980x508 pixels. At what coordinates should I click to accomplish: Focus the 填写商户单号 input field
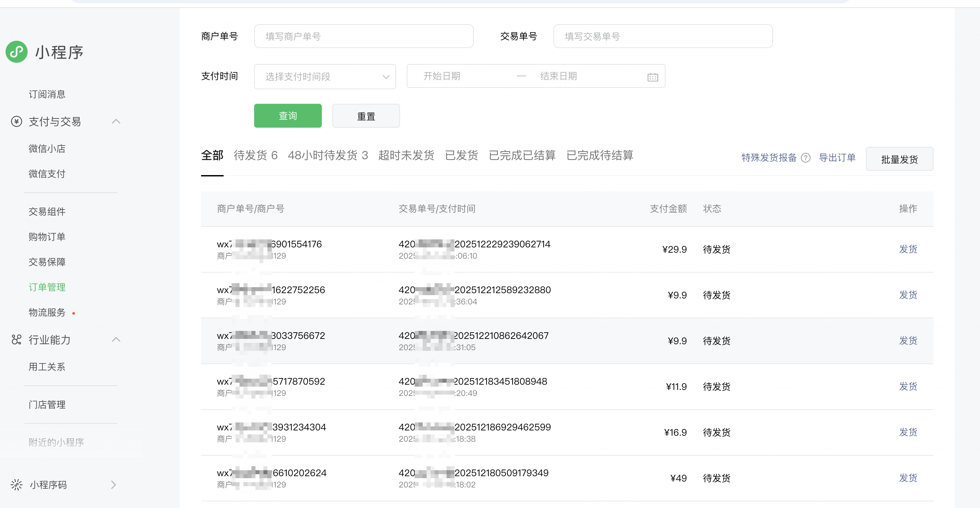point(363,36)
